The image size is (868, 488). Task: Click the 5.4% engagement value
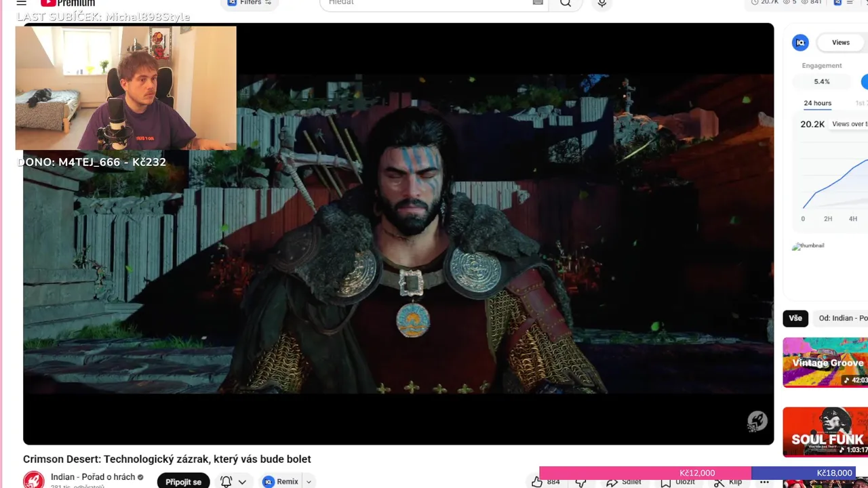(821, 81)
